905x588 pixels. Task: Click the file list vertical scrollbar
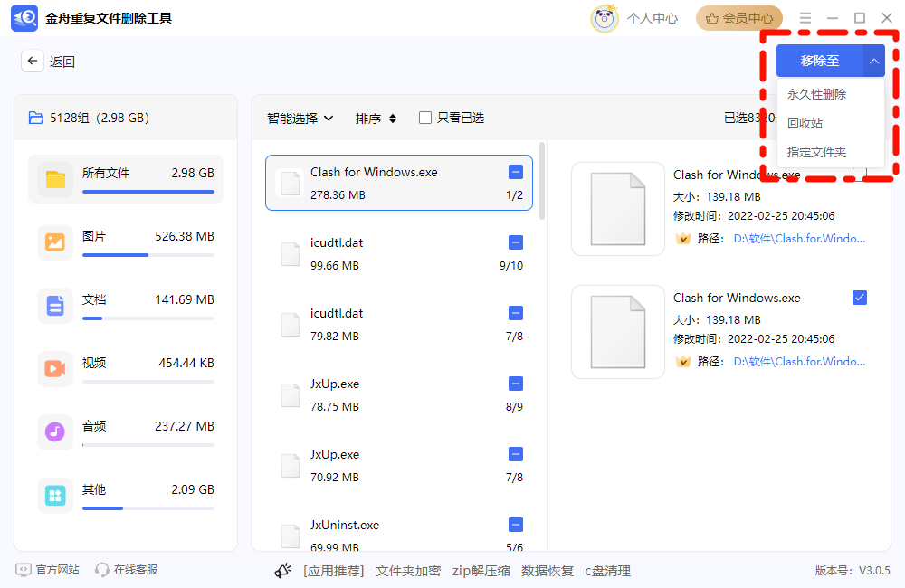[542, 181]
